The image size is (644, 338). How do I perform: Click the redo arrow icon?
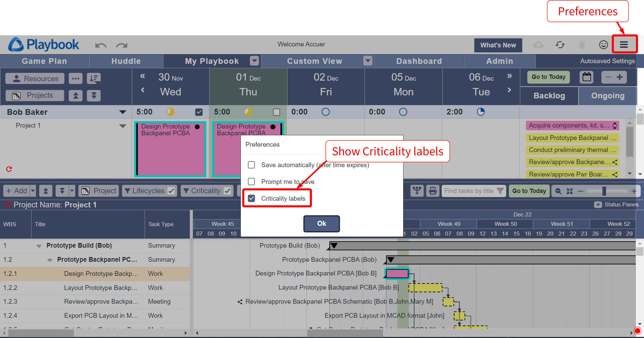(x=122, y=45)
